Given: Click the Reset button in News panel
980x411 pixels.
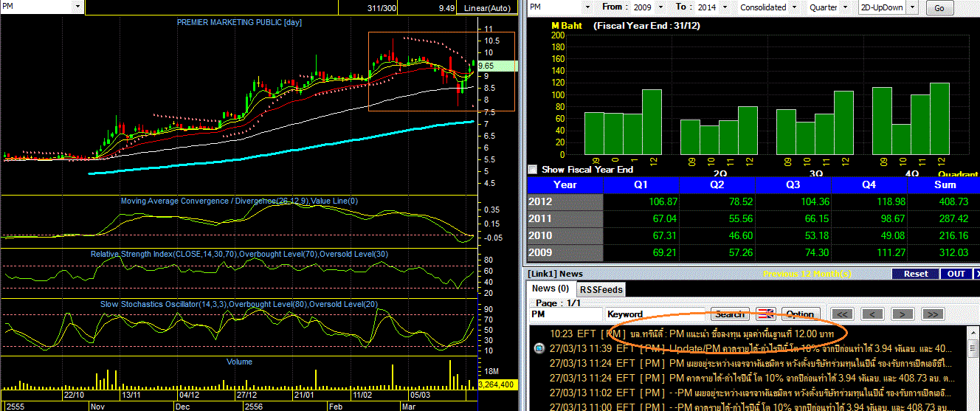Looking at the screenshot, I should 916,274.
